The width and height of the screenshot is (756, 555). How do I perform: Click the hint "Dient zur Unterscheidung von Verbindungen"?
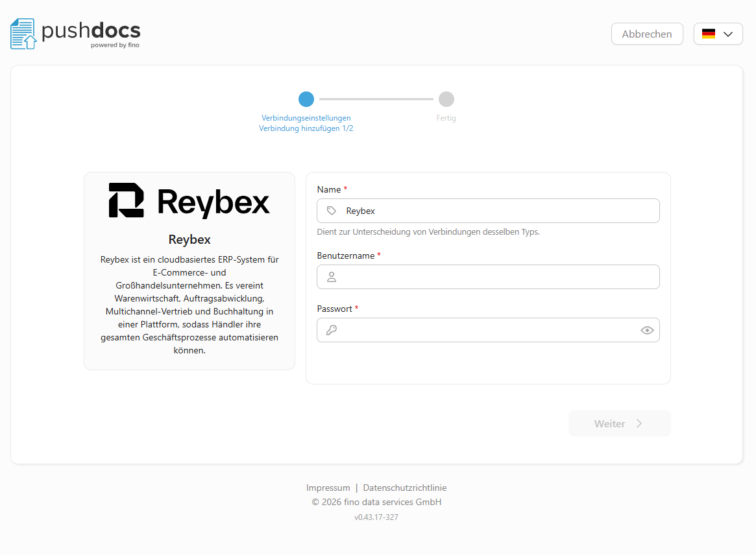[x=428, y=231]
